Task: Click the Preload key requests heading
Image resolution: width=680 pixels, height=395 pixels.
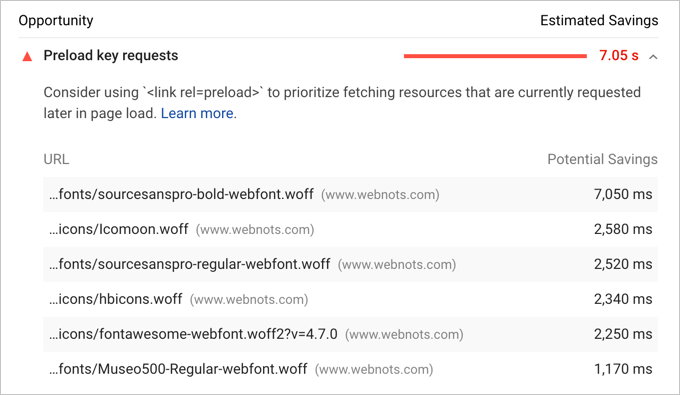Action: pyautogui.click(x=111, y=55)
